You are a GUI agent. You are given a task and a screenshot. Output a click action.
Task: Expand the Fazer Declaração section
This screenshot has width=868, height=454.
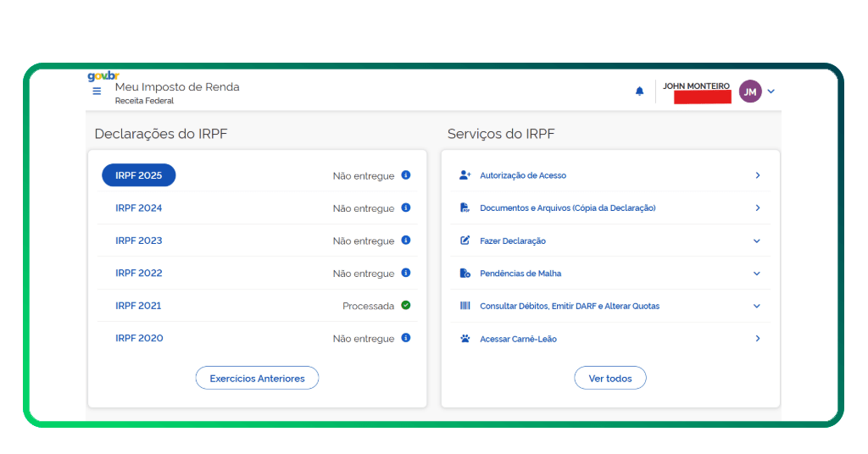pos(757,241)
